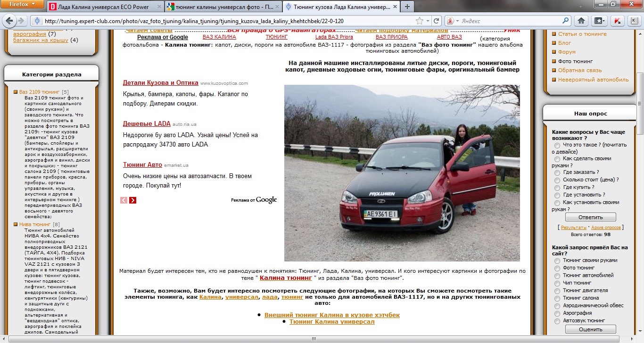Open the search engine selection dropdown
644x343 pixels.
click(457, 21)
